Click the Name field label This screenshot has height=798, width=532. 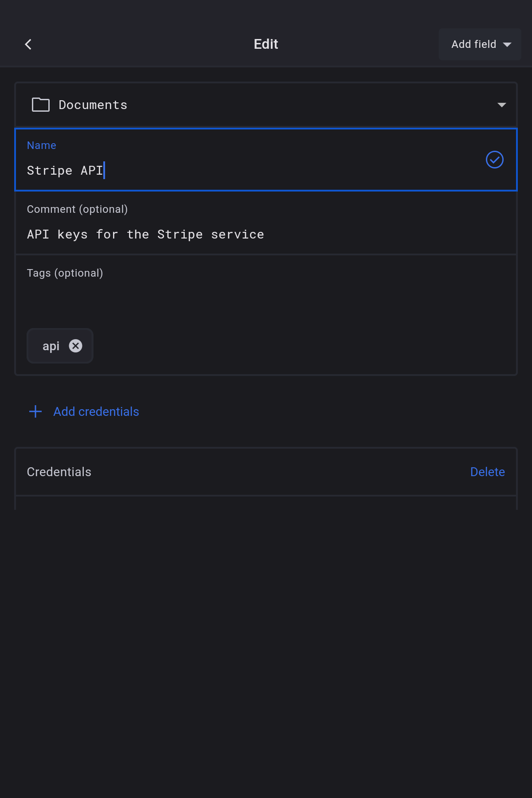tap(41, 145)
